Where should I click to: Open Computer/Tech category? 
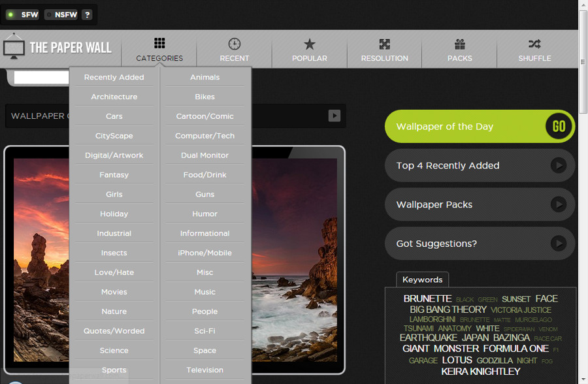(x=204, y=136)
